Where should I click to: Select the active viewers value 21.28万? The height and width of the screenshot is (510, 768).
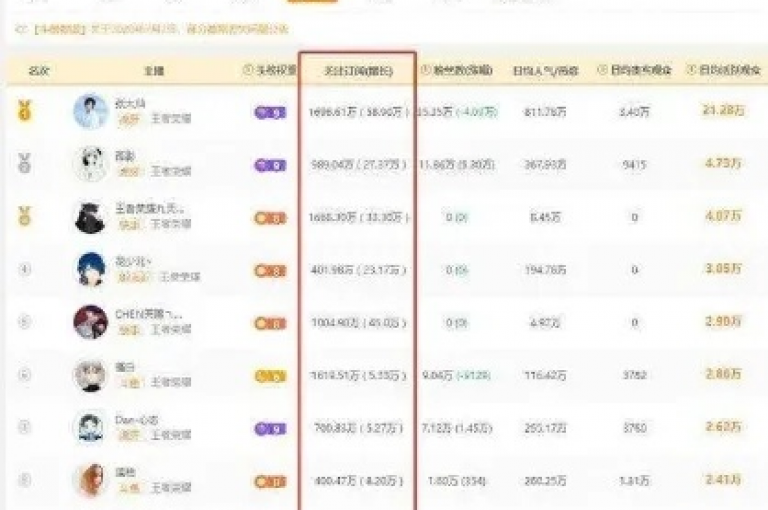coord(723,111)
